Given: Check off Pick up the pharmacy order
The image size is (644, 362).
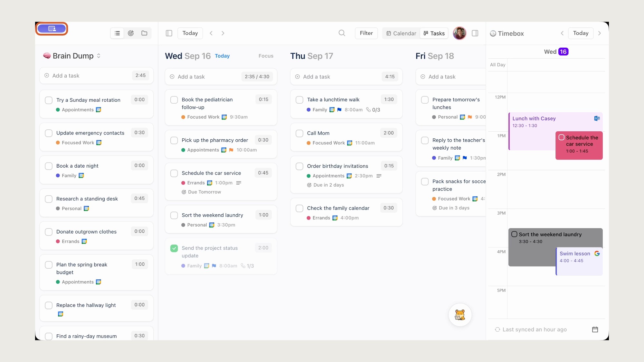Looking at the screenshot, I should tap(174, 140).
